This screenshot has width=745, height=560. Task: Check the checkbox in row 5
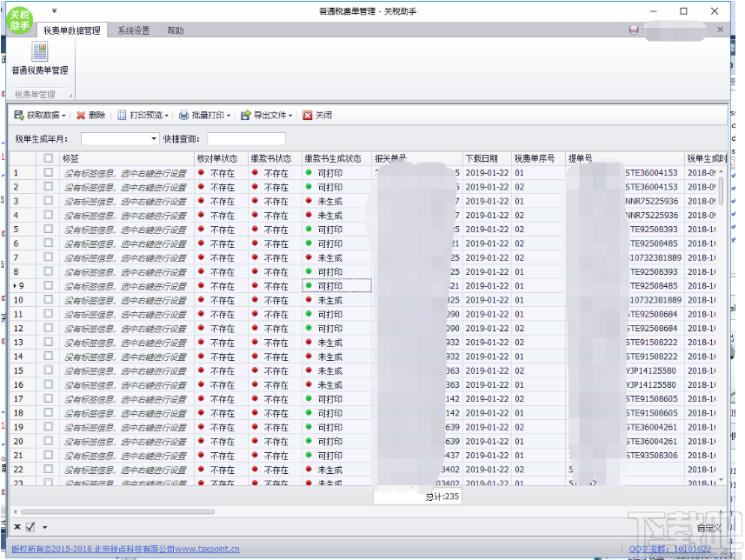point(48,230)
